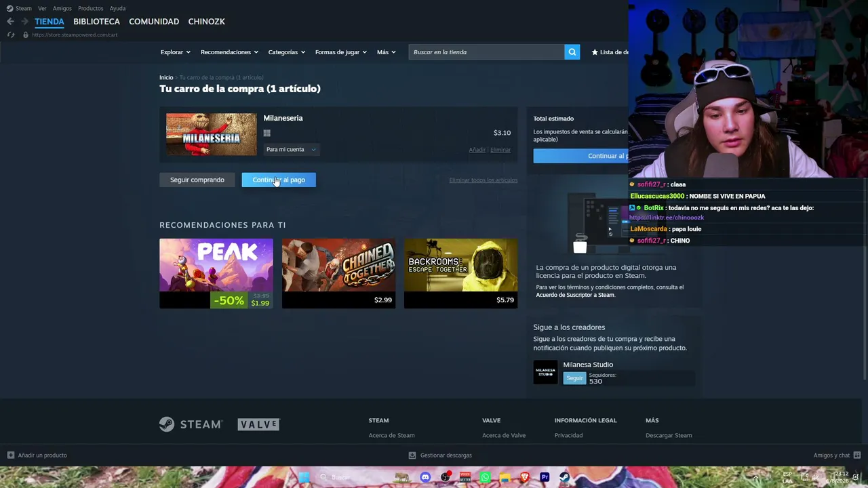
Task: Open the Privacidad footer link
Action: [x=569, y=435]
